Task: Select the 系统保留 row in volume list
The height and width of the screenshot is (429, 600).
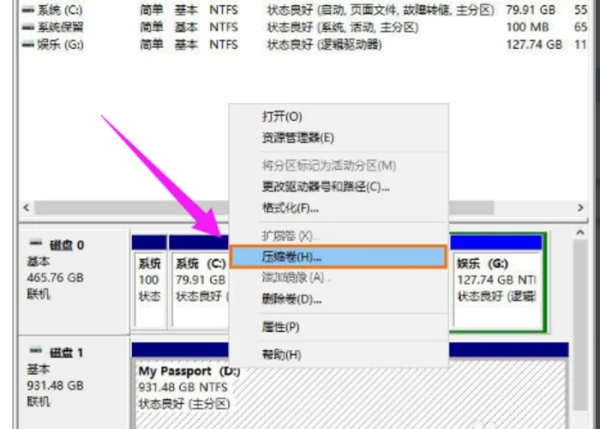Action: [304, 28]
